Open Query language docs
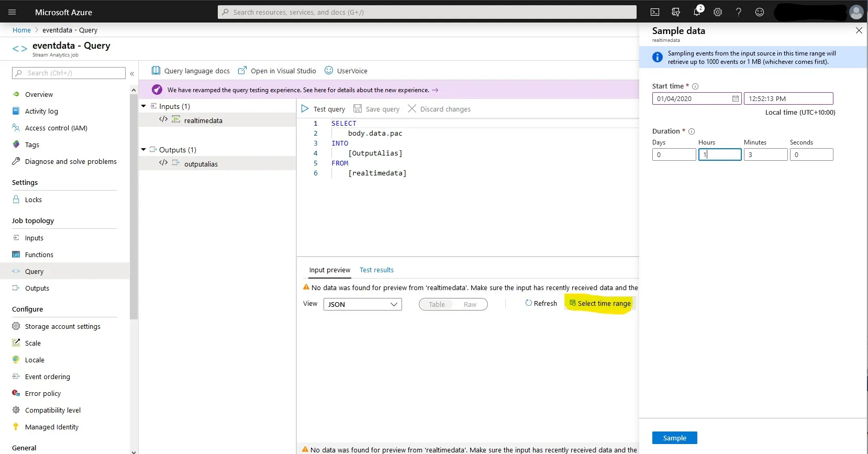Image resolution: width=868 pixels, height=454 pixels. click(x=191, y=71)
